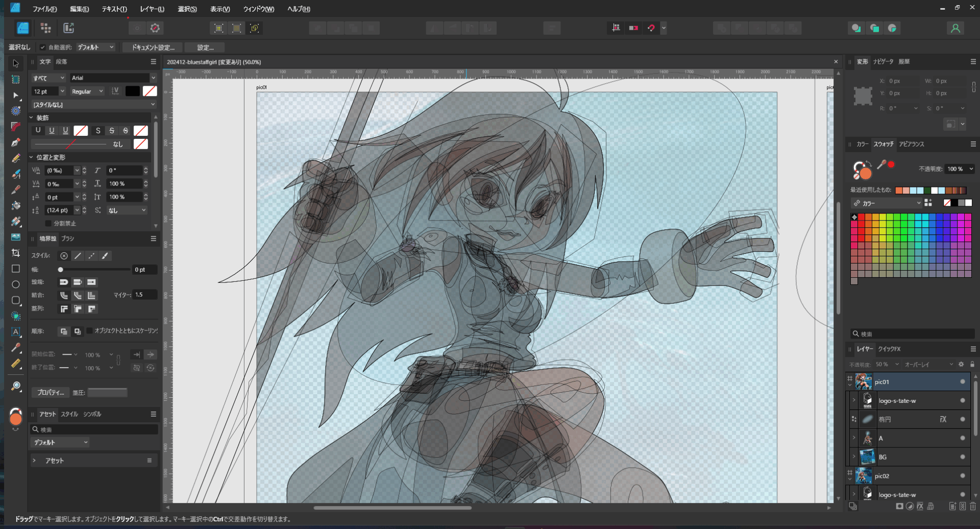
Task: Activate the Crop tool
Action: 16,253
